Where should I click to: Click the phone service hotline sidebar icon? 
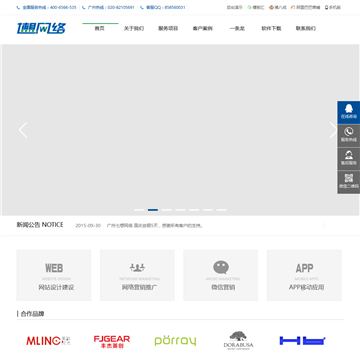point(349,136)
